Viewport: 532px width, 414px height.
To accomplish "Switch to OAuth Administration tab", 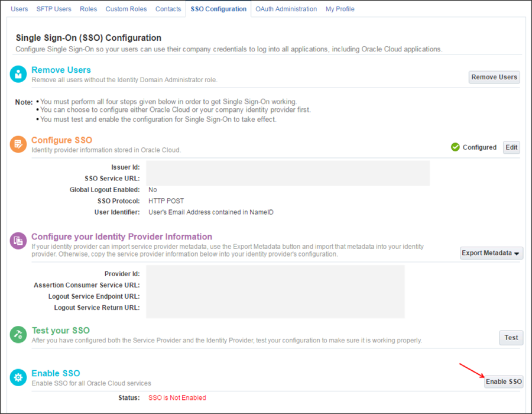I will point(286,9).
